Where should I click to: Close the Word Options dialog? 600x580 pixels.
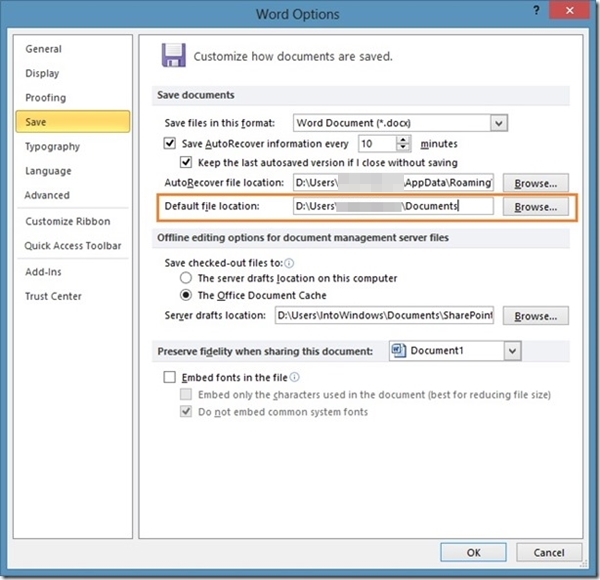(x=569, y=10)
